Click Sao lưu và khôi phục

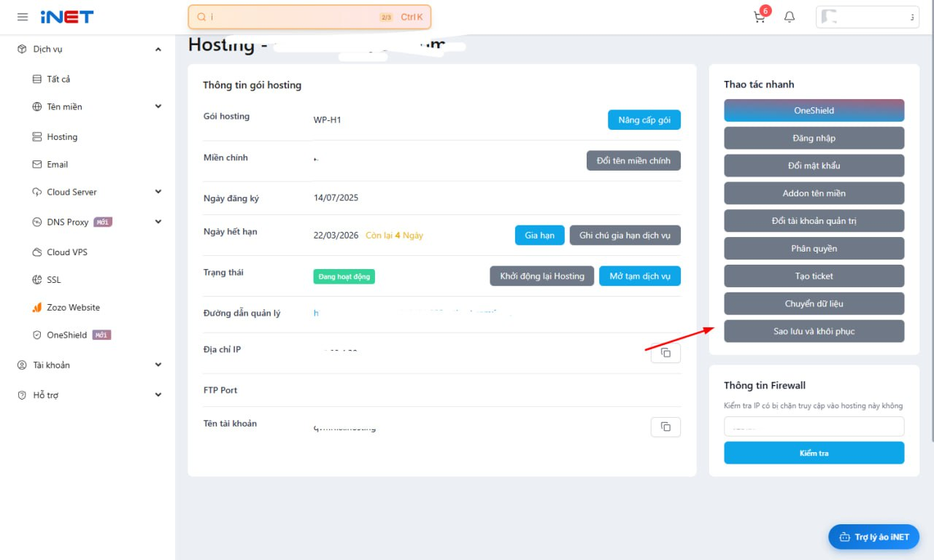(814, 331)
